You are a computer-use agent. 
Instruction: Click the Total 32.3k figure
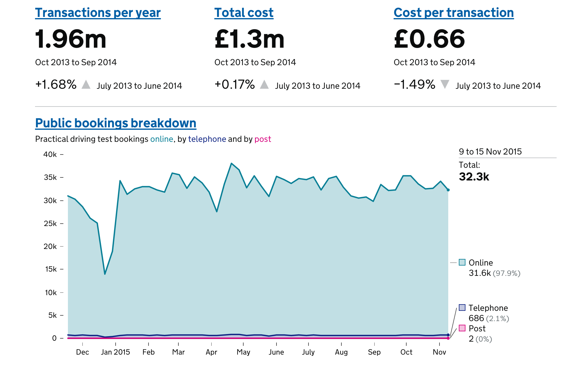(474, 177)
